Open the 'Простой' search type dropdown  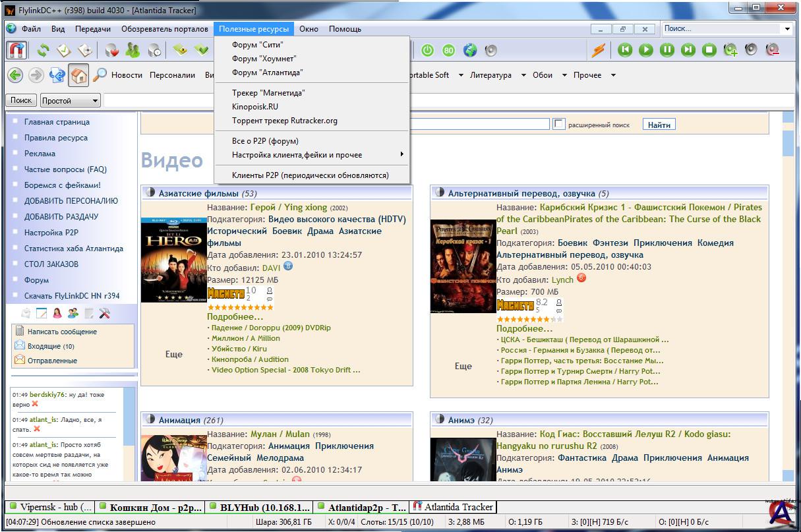click(70, 101)
